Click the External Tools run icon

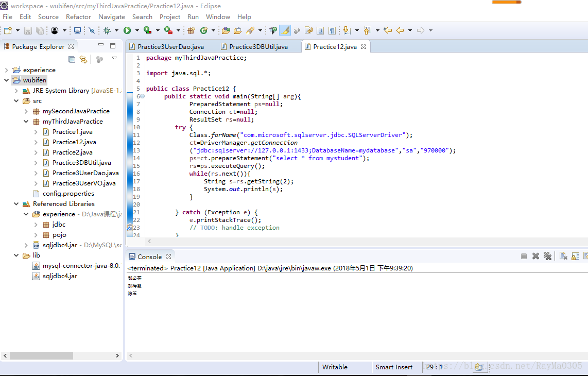[x=168, y=30]
